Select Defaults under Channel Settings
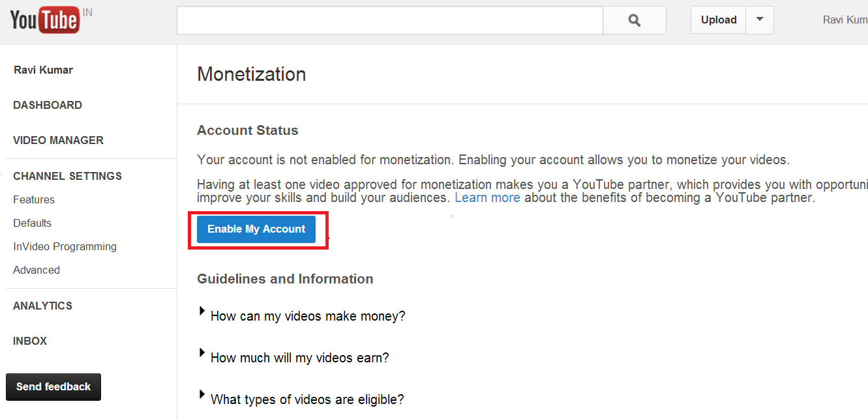 coord(32,223)
